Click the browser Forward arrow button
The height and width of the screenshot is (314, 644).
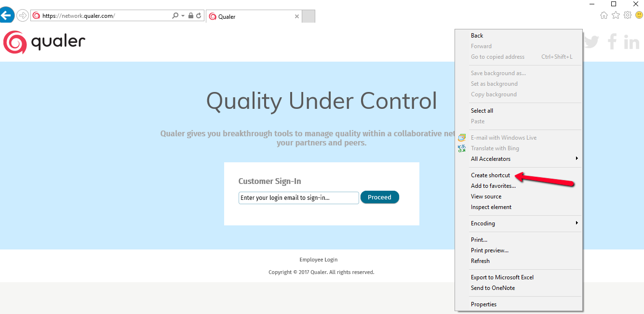(22, 15)
